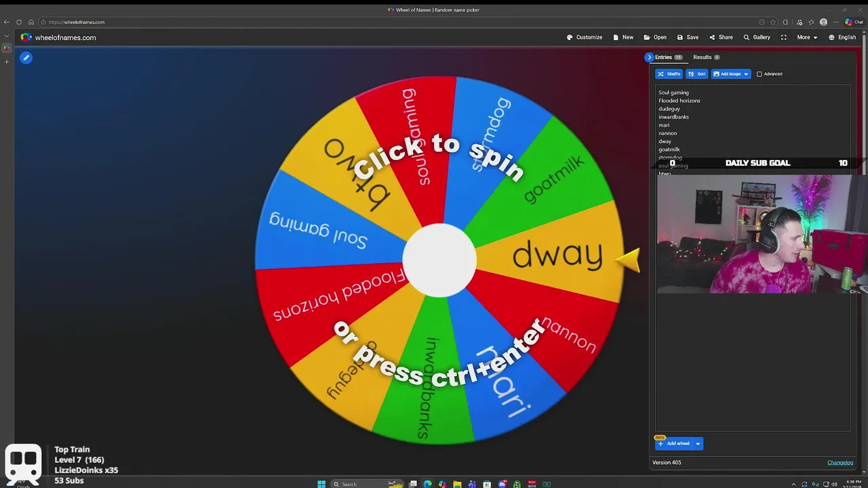Open Discord from taskbar
The width and height of the screenshot is (868, 488).
502,484
